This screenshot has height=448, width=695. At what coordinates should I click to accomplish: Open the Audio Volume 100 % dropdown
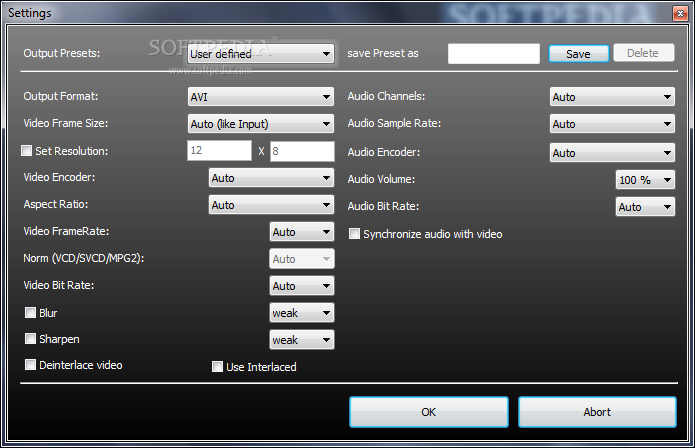pos(645,180)
